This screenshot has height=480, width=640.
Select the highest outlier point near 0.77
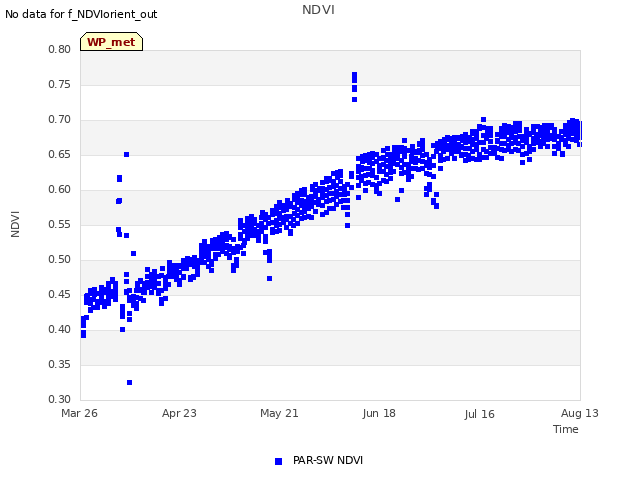354,75
